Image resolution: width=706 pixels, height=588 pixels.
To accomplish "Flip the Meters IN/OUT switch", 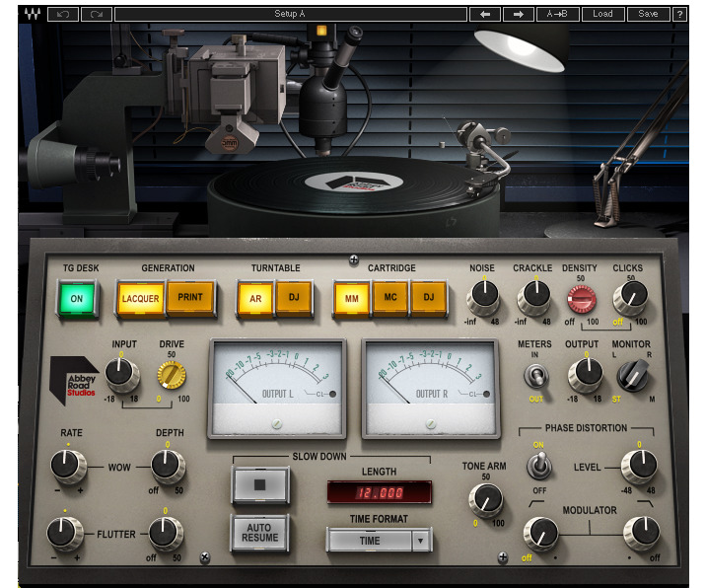I will point(536,377).
